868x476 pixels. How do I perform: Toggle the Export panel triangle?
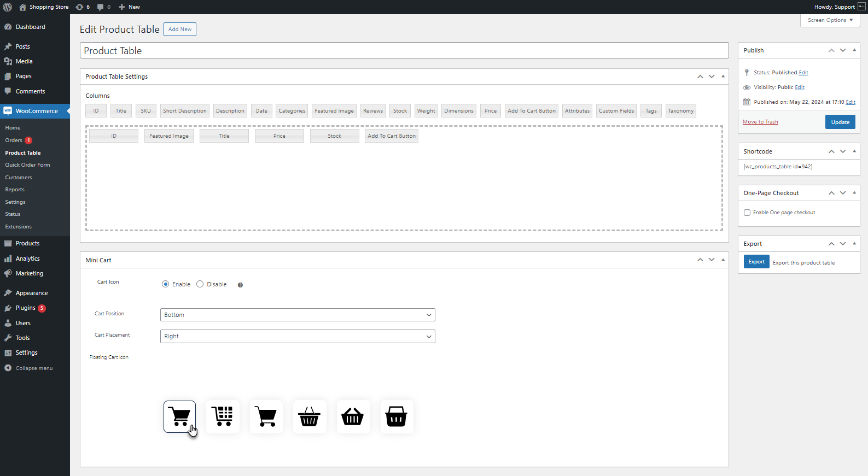(x=854, y=244)
